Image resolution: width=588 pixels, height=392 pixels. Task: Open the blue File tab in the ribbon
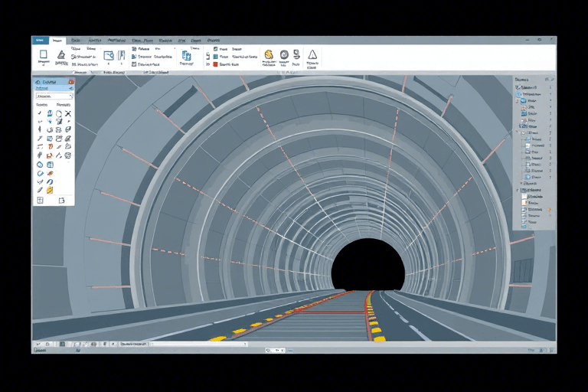40,40
